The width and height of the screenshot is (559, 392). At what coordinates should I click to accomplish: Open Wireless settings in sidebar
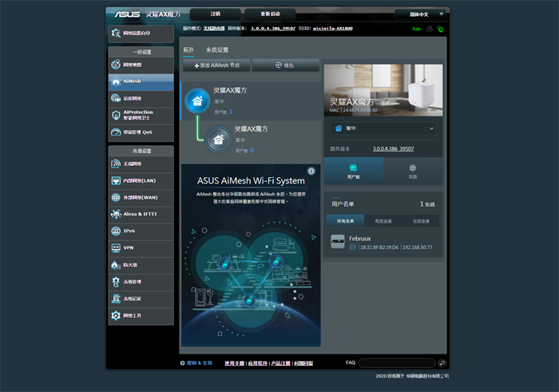pyautogui.click(x=141, y=164)
